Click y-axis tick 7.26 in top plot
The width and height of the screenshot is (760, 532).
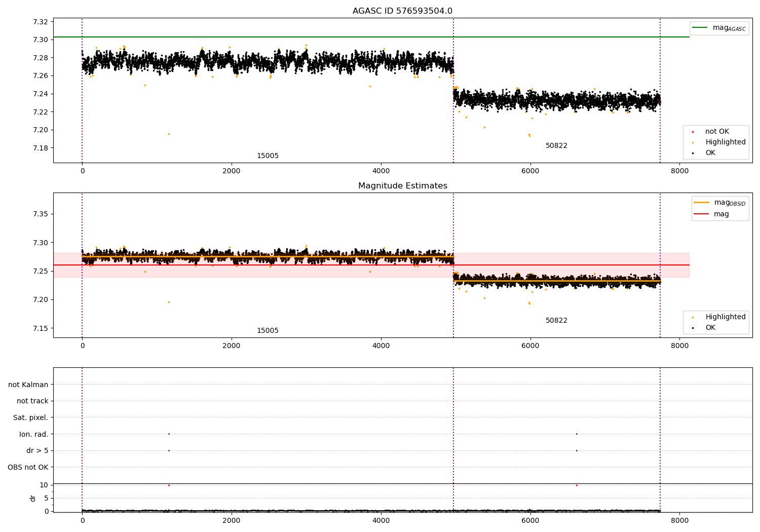tap(40, 76)
